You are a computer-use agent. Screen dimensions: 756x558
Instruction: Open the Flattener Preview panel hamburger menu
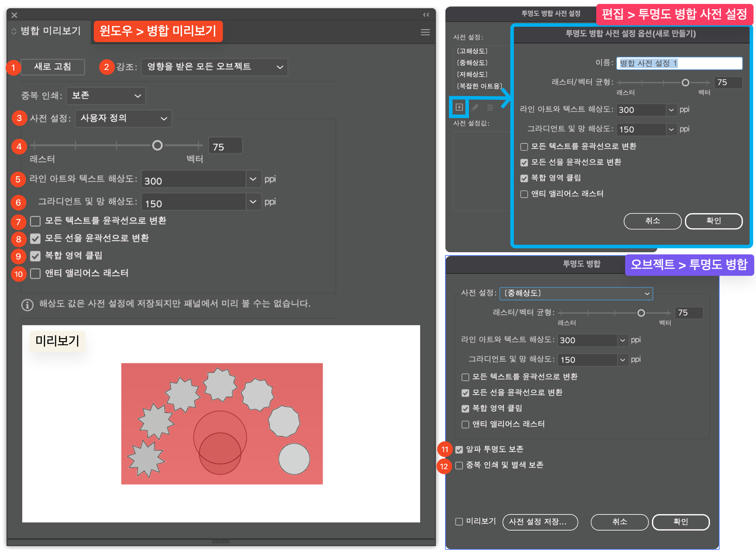[425, 32]
